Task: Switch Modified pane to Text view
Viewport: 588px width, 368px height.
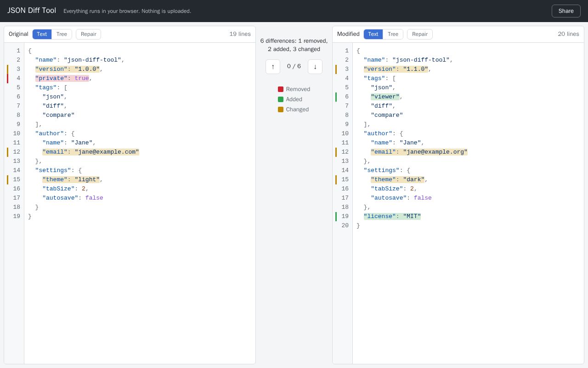Action: 373,34
